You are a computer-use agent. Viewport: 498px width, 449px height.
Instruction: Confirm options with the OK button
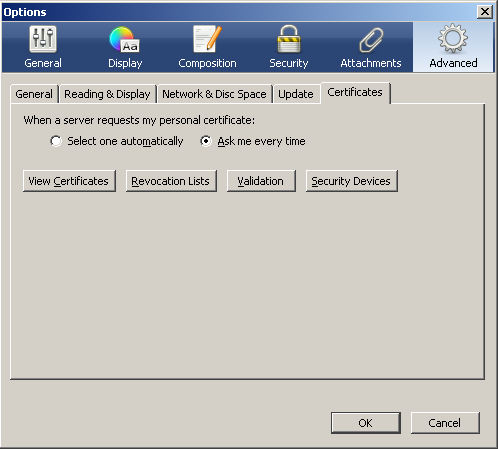[366, 423]
